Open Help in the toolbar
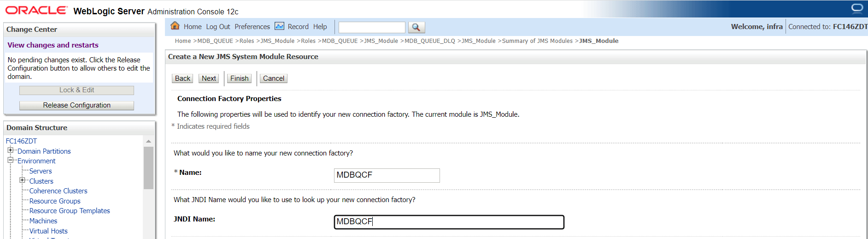 [320, 27]
